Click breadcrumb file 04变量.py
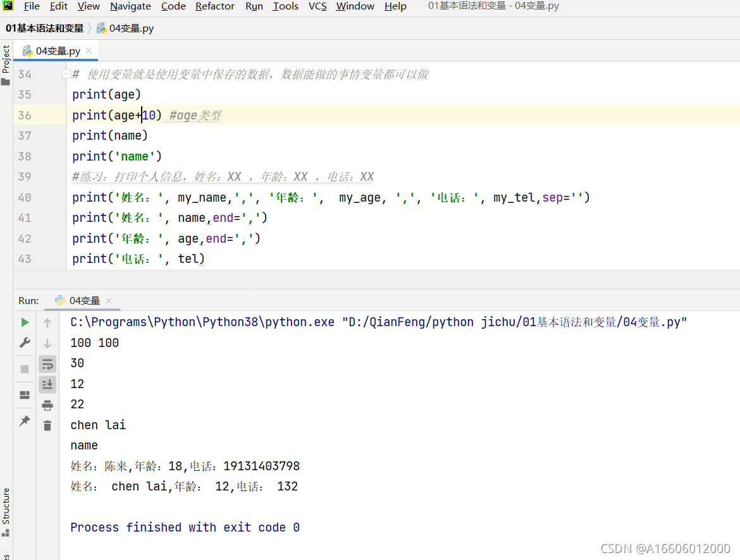This screenshot has height=560, width=740. point(125,28)
